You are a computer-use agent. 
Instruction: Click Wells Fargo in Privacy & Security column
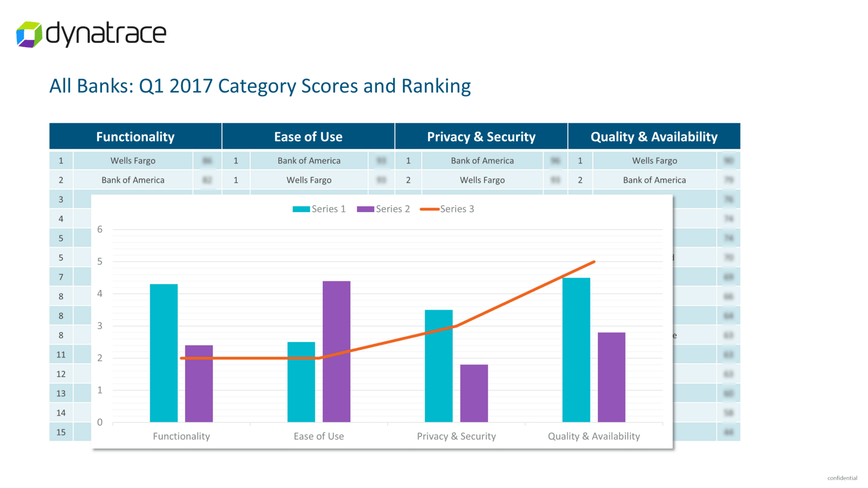tap(482, 180)
